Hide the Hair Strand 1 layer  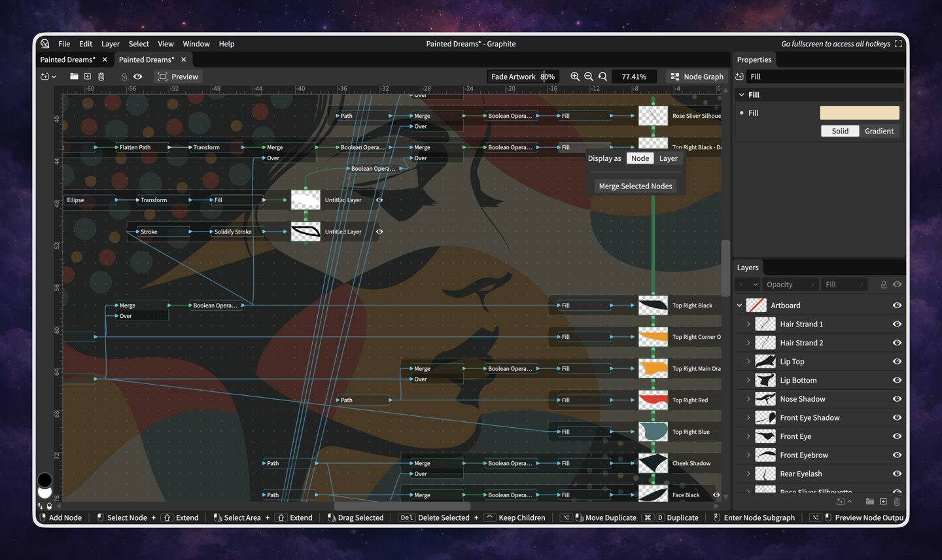[897, 324]
